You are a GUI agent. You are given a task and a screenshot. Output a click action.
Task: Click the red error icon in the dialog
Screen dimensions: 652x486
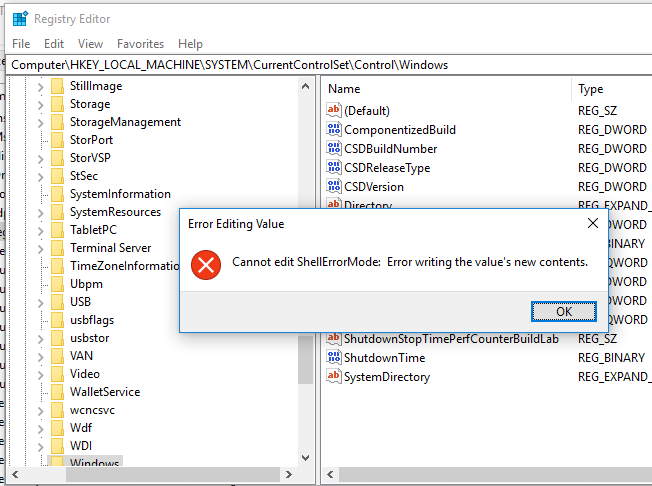tap(206, 265)
